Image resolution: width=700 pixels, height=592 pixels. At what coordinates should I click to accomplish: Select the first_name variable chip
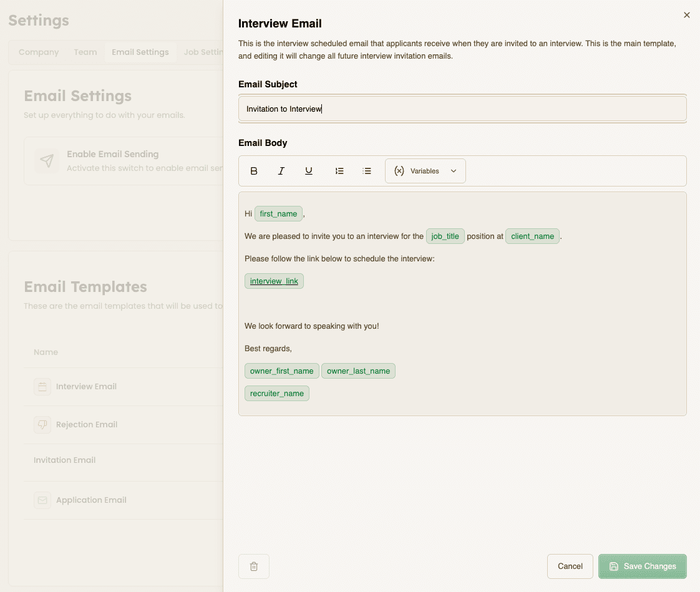point(279,214)
